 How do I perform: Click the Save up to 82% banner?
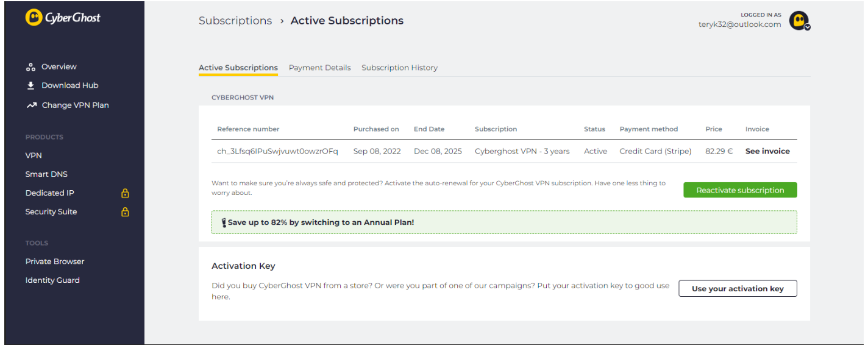[504, 222]
